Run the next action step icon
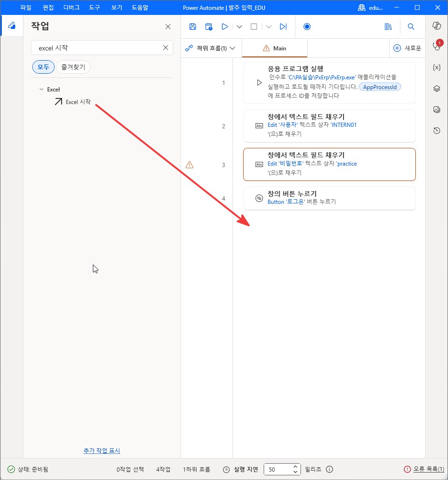This screenshot has width=448, height=480. click(283, 27)
